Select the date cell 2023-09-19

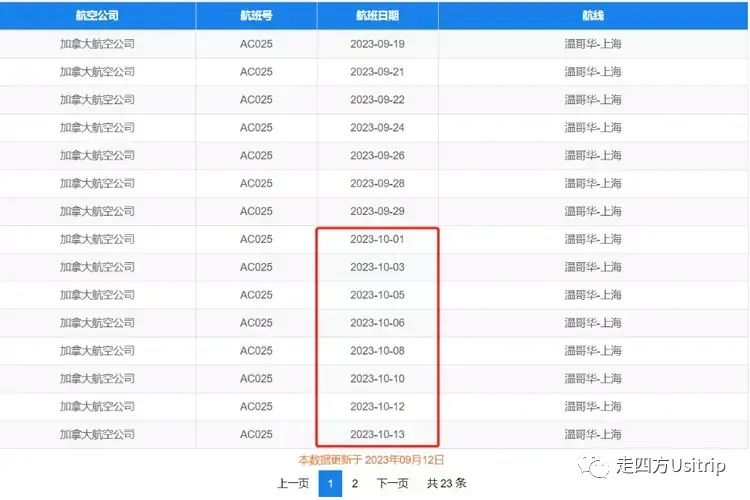pos(377,44)
